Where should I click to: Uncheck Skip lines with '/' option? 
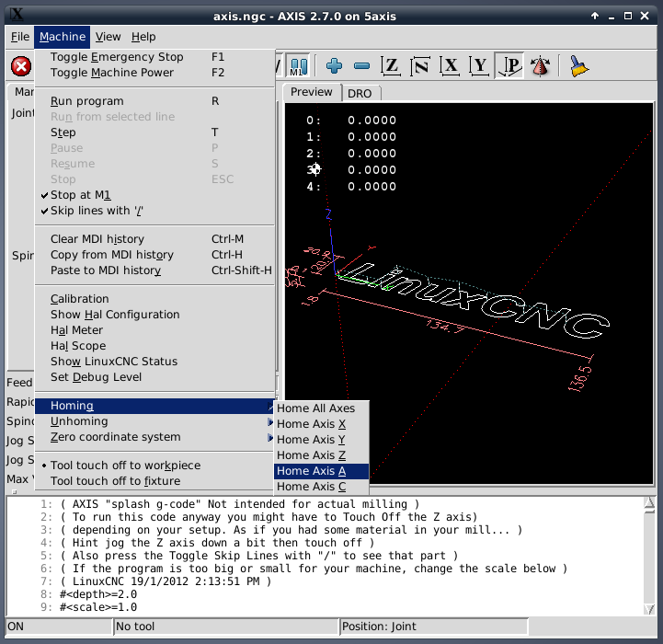pyautogui.click(x=154, y=211)
